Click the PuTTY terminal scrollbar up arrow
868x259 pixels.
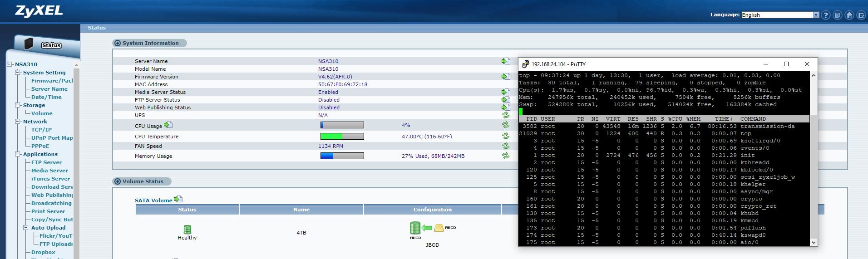tap(814, 75)
